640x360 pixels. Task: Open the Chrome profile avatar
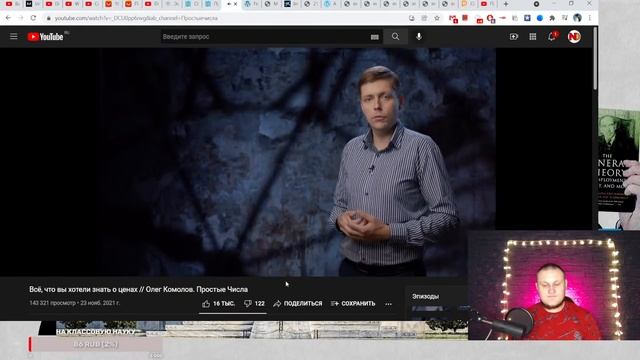(x=577, y=18)
